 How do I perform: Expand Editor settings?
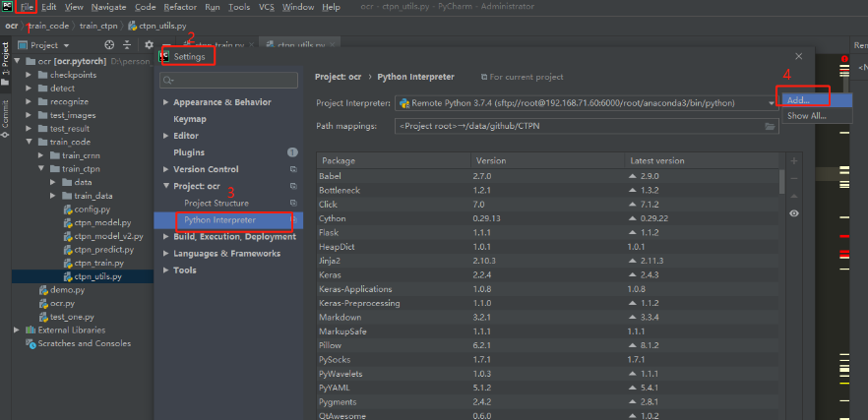pos(165,136)
